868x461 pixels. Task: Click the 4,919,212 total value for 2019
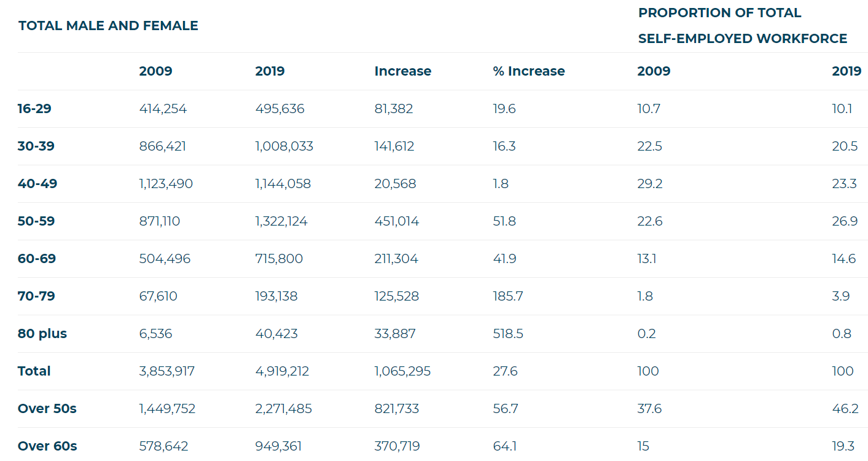(282, 371)
